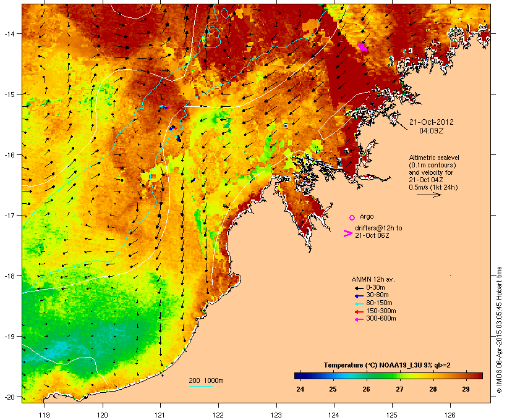The height and width of the screenshot is (420, 507).
Task: Click the longitude axis label 119
Action: click(45, 415)
